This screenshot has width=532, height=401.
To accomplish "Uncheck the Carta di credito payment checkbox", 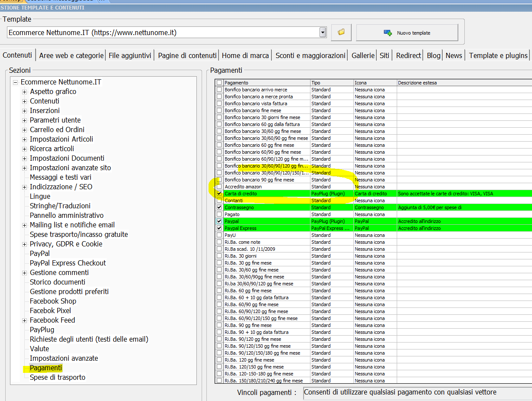I will coord(219,194).
